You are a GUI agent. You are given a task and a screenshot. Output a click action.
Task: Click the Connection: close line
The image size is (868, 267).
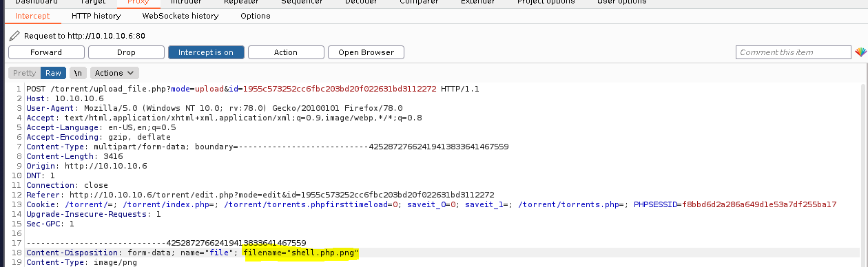click(x=67, y=185)
